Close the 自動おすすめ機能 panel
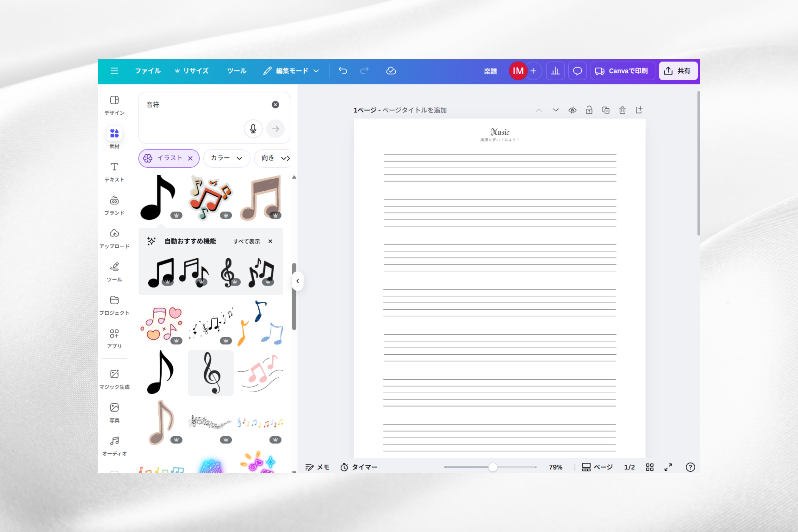This screenshot has width=798, height=532. coord(270,241)
